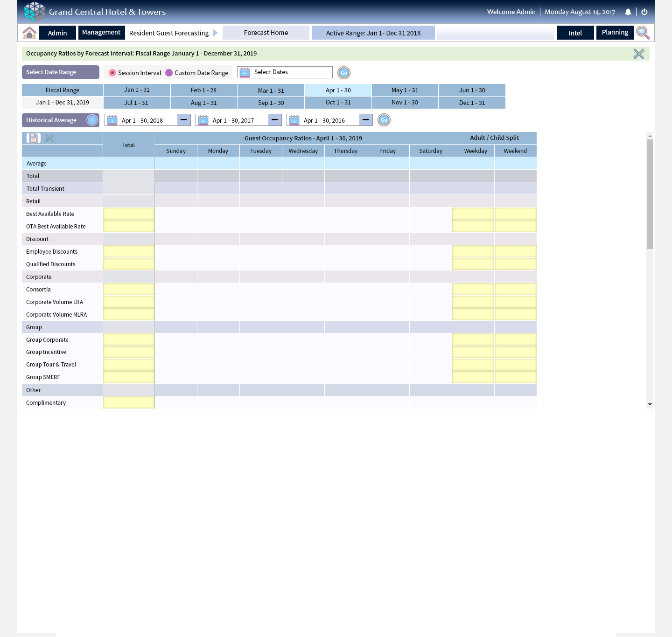
Task: Click the magnifying glass search icon
Action: (643, 33)
